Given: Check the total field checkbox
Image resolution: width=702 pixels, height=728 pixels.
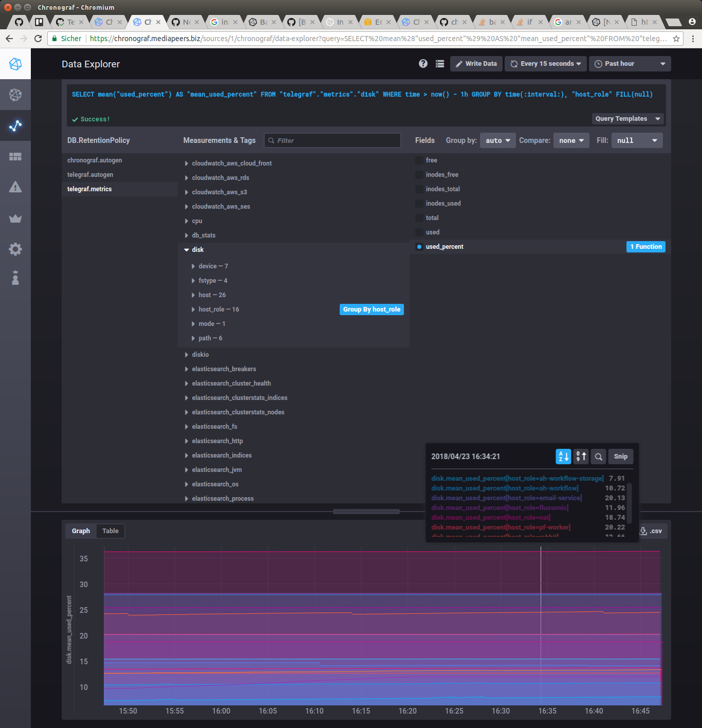Looking at the screenshot, I should point(419,217).
